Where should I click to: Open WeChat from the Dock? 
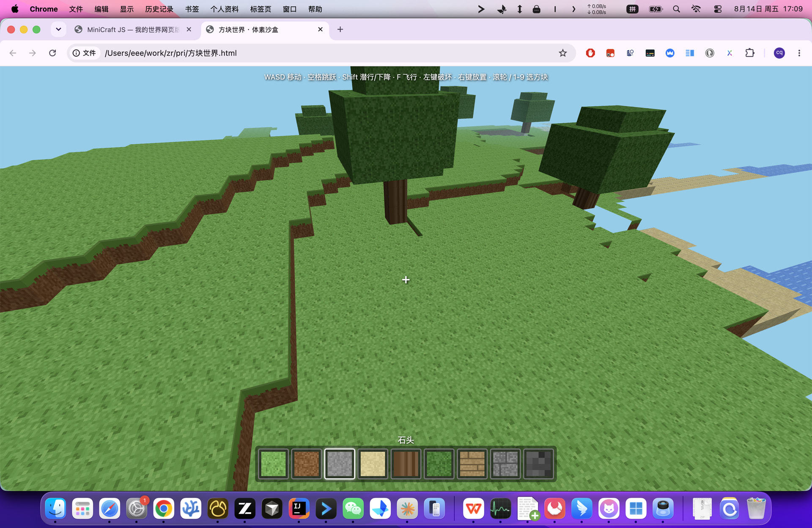pos(353,508)
